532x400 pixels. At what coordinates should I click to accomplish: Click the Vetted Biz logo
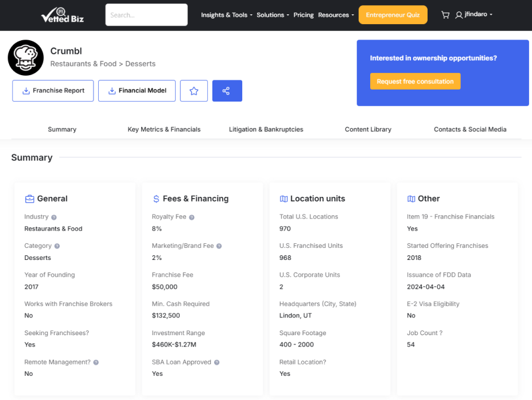coord(63,15)
